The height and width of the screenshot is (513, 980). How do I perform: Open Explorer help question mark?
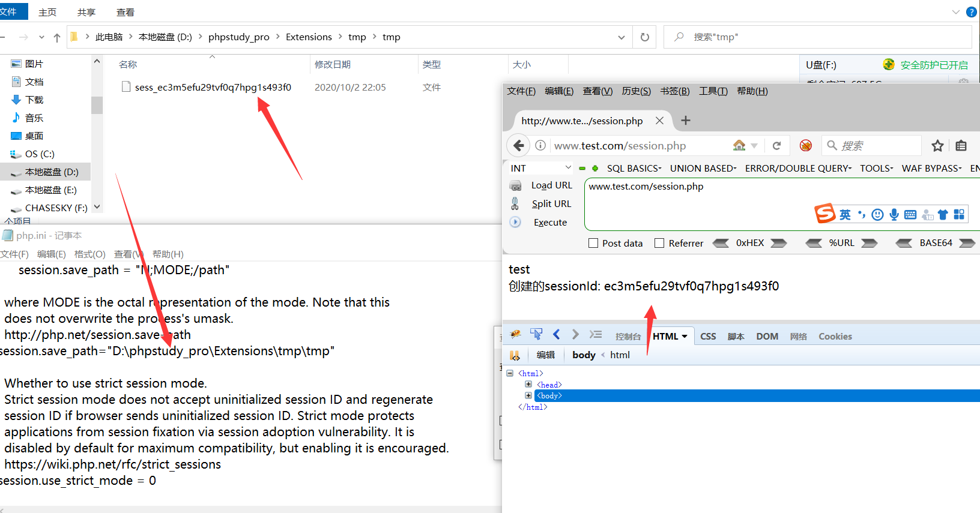click(x=971, y=12)
